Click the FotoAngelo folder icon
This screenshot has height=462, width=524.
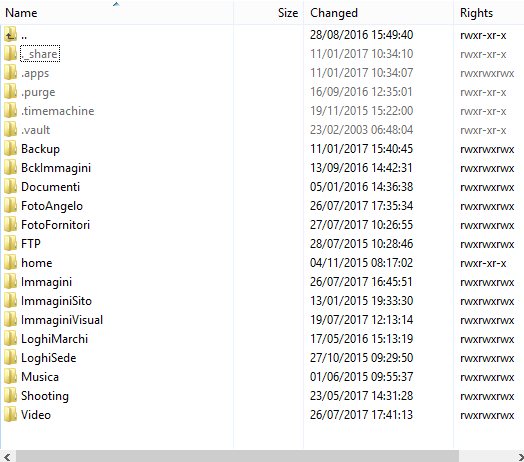10,206
